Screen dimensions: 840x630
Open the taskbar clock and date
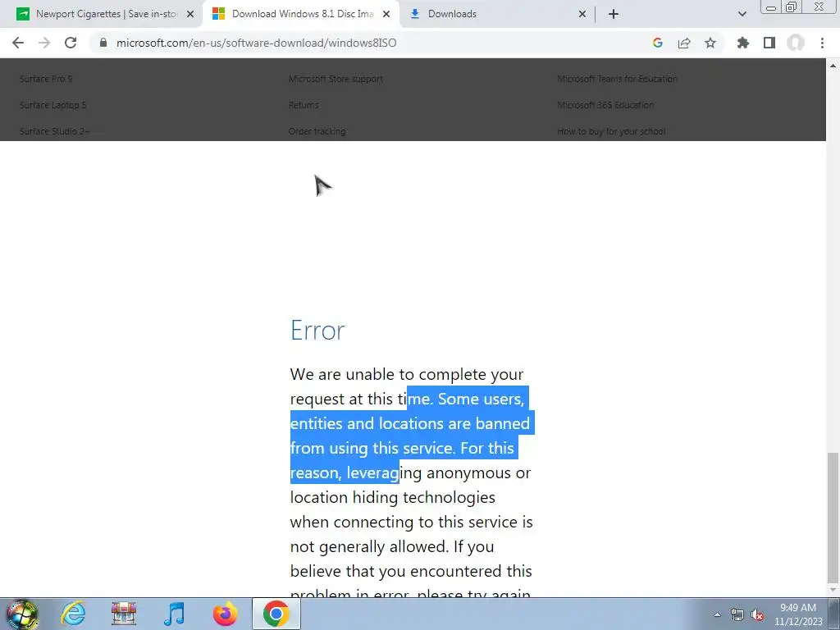coord(798,614)
